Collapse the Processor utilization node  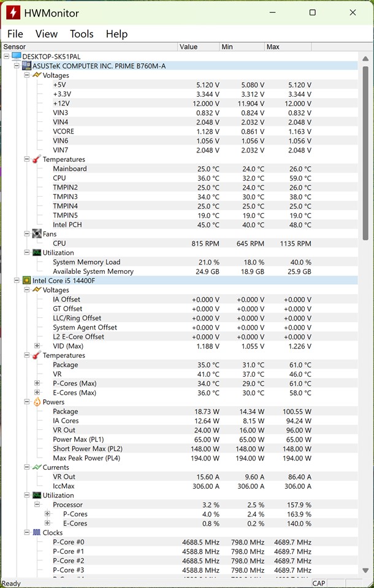click(37, 505)
